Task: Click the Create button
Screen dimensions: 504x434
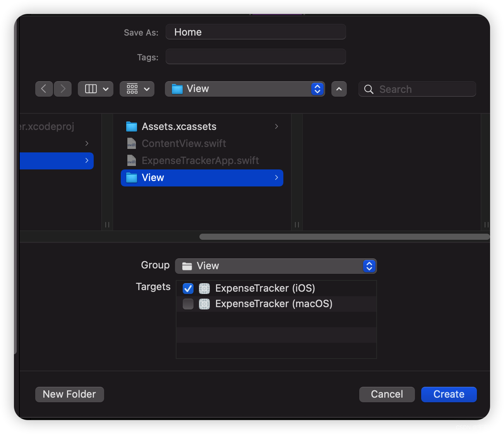Action: tap(449, 395)
